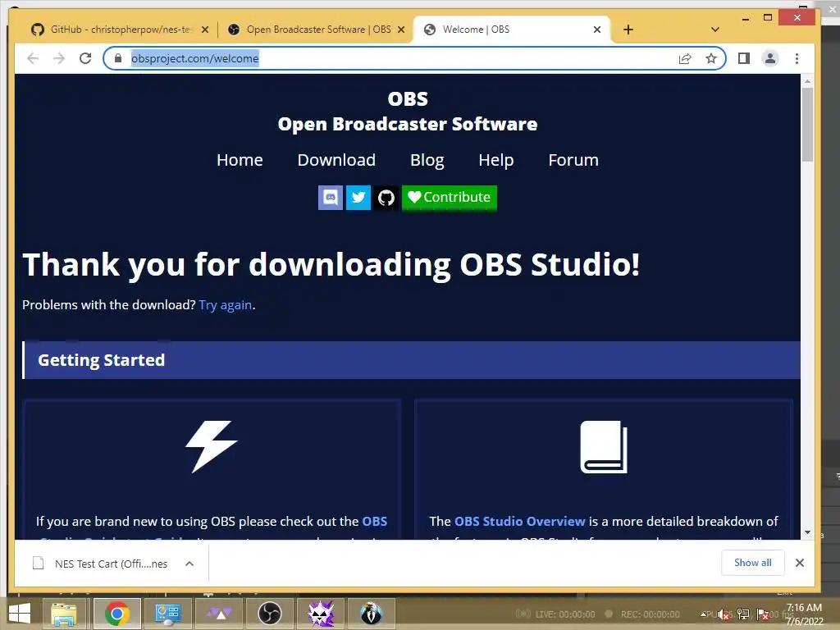Viewport: 840px width, 630px height.
Task: Share this page icon
Action: 685,58
